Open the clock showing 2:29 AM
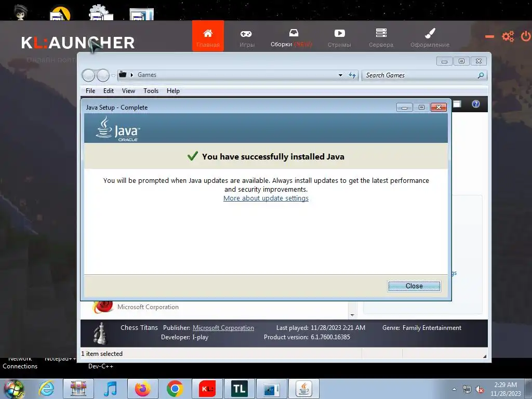The height and width of the screenshot is (399, 532). tap(505, 389)
